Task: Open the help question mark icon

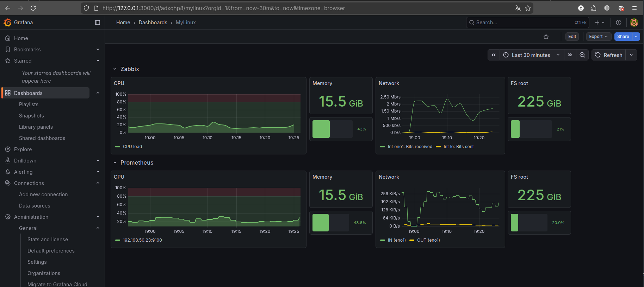Action: click(x=619, y=23)
